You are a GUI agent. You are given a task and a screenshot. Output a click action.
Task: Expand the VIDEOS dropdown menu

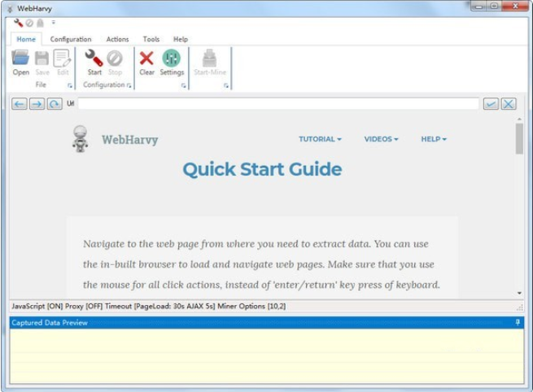click(381, 139)
